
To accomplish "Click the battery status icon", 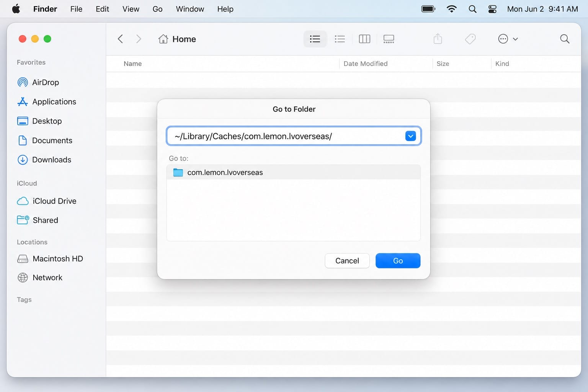I will click(x=428, y=9).
